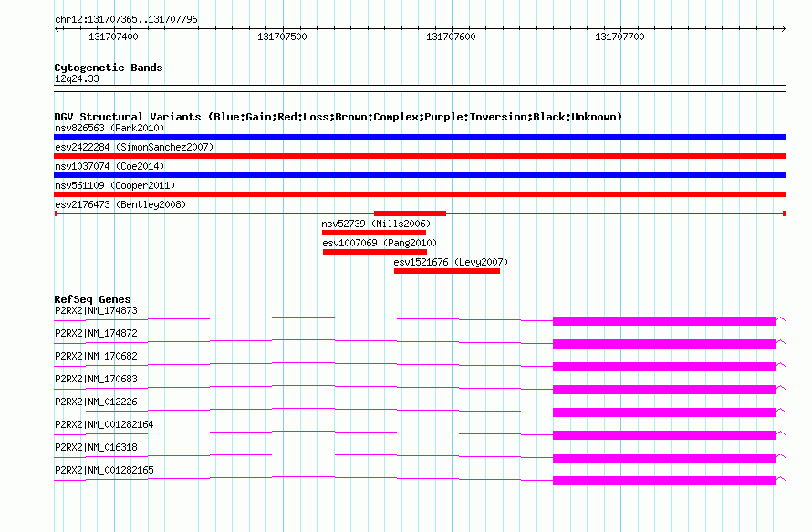Click the 131707700 ruler position label
812x532 pixels.
coord(619,37)
